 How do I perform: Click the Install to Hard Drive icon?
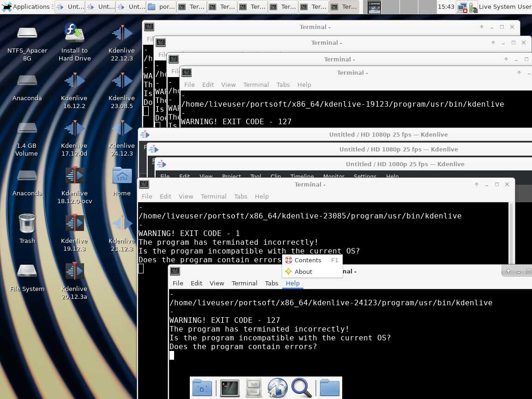74,33
